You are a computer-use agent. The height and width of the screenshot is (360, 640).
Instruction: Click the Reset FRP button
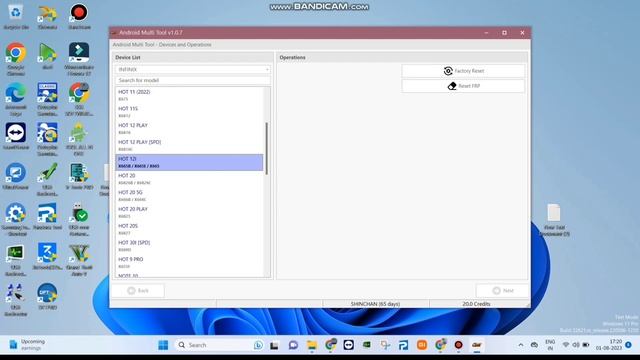click(463, 86)
